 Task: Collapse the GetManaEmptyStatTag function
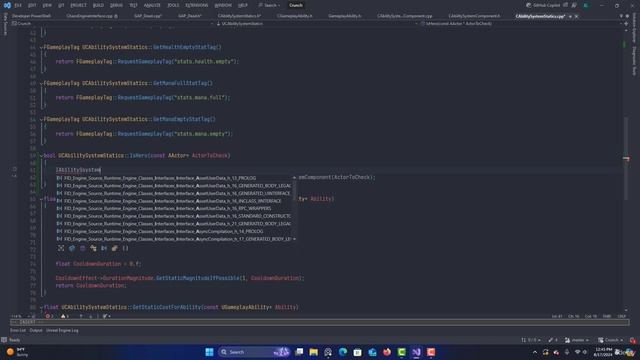coord(41,120)
